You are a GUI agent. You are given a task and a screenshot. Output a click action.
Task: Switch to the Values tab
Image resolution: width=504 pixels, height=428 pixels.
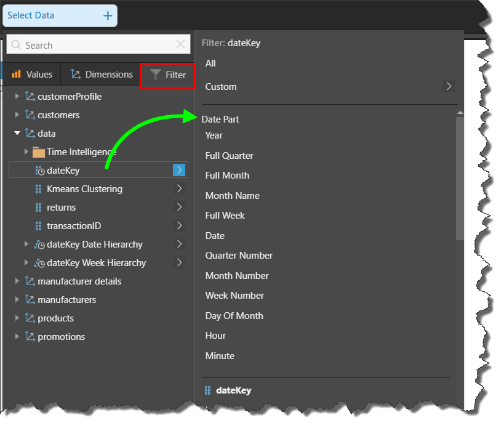point(32,75)
